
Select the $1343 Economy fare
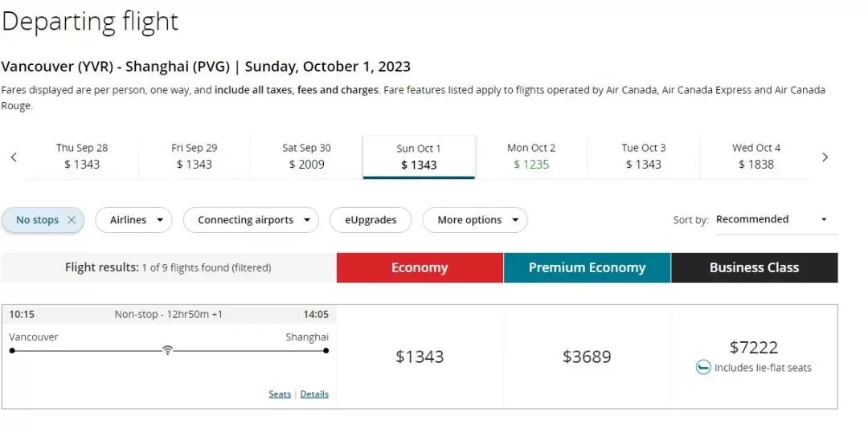420,357
